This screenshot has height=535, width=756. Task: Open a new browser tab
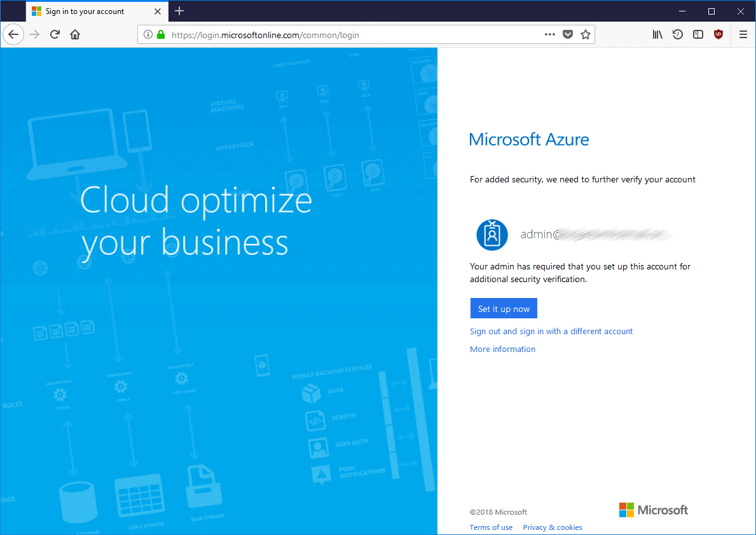[x=179, y=11]
